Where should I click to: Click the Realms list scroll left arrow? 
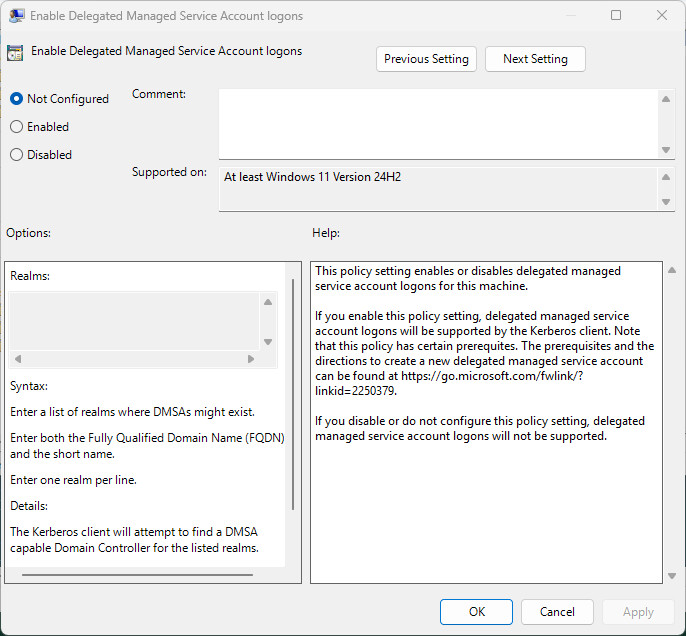(x=18, y=359)
